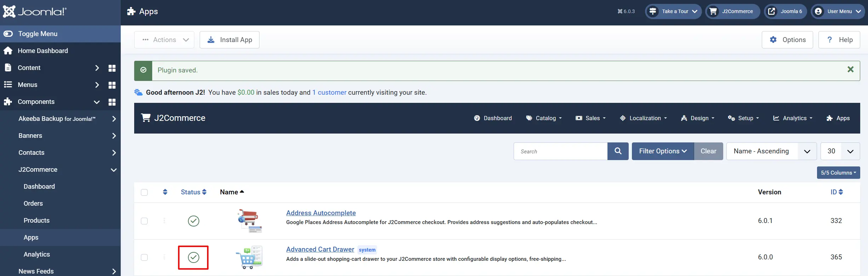Click the Joomla! logo
This screenshot has height=276, width=868.
click(x=35, y=11)
